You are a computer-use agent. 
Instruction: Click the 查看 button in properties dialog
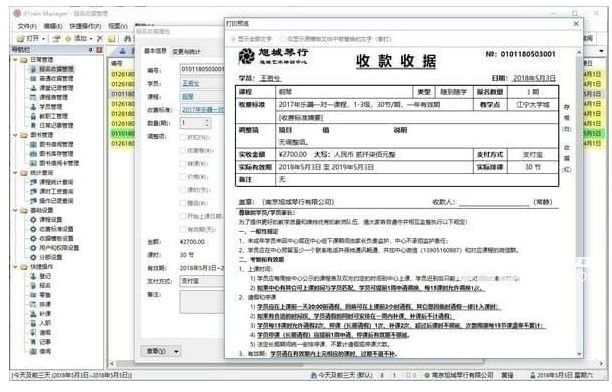tap(156, 351)
